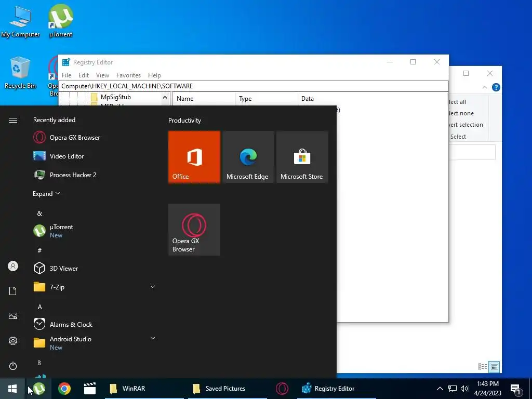532x399 pixels.
Task: Open Settings gear in Start menu
Action: [x=13, y=341]
